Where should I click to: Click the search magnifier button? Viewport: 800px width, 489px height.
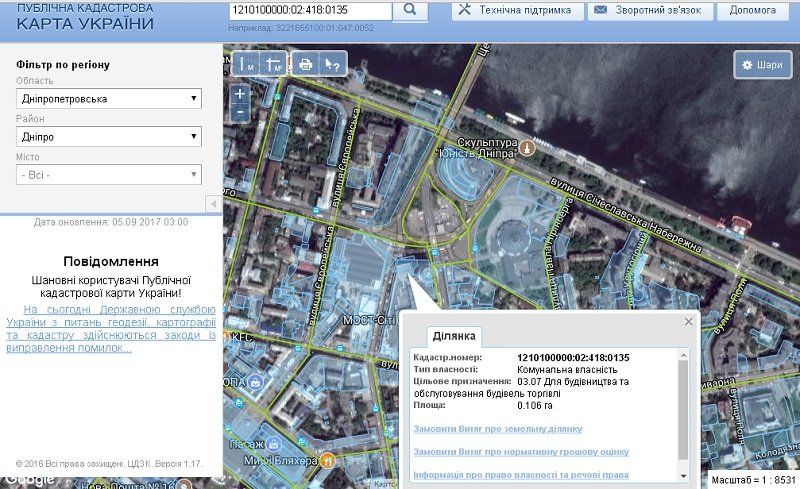[x=410, y=10]
